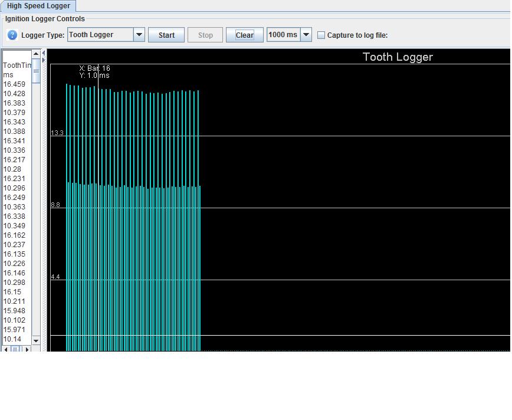The height and width of the screenshot is (420, 512).
Task: Click the vertical scrollbar thumb in list
Action: tap(36, 71)
